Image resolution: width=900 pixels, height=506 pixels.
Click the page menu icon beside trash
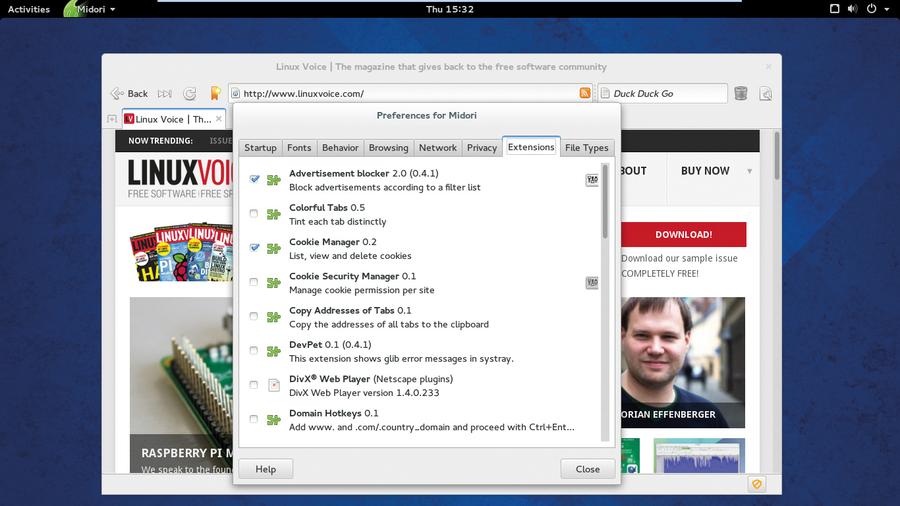[765, 94]
